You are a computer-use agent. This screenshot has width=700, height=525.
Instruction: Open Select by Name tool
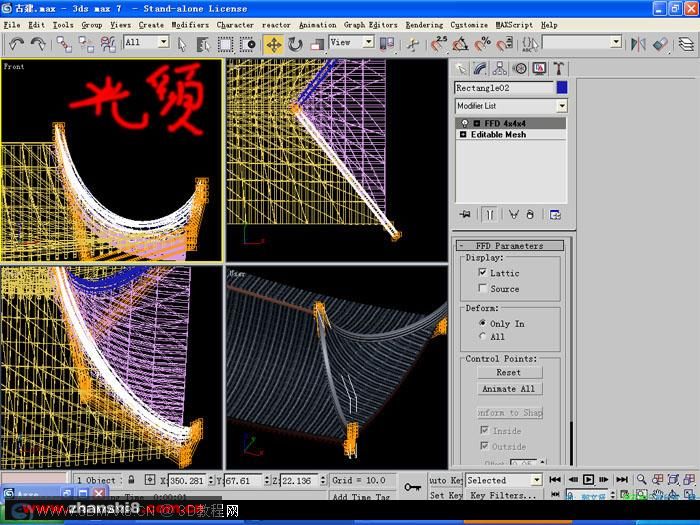click(x=203, y=44)
